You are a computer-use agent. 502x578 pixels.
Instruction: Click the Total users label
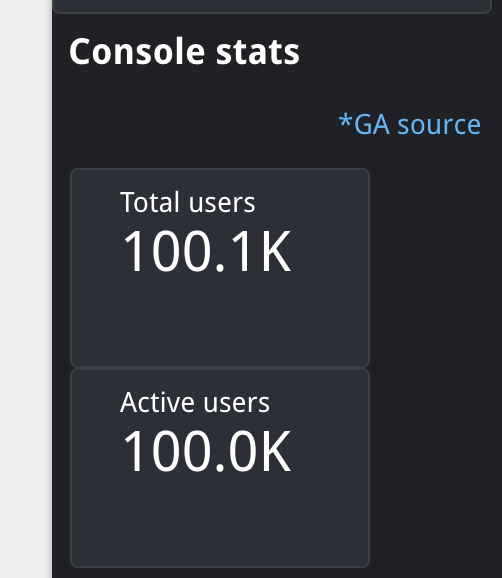(188, 202)
